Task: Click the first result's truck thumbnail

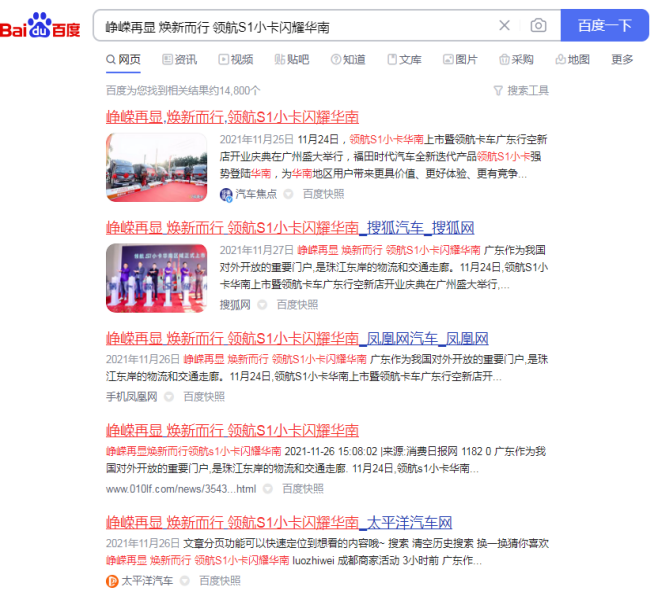Action: click(157, 167)
